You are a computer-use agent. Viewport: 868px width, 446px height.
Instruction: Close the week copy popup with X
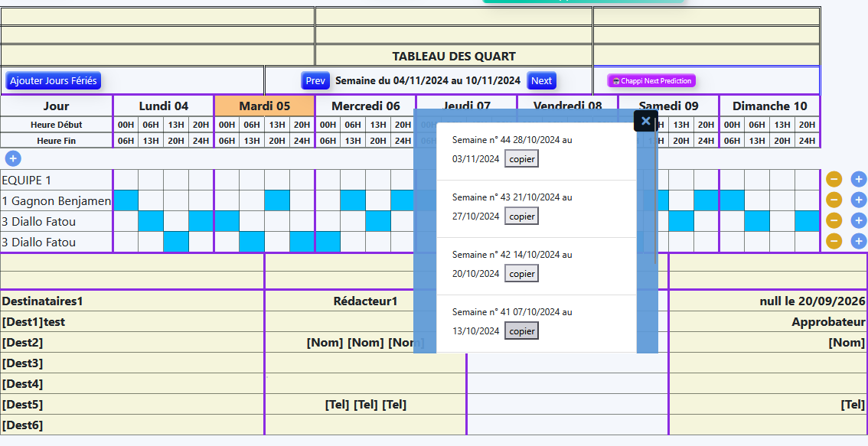[645, 121]
